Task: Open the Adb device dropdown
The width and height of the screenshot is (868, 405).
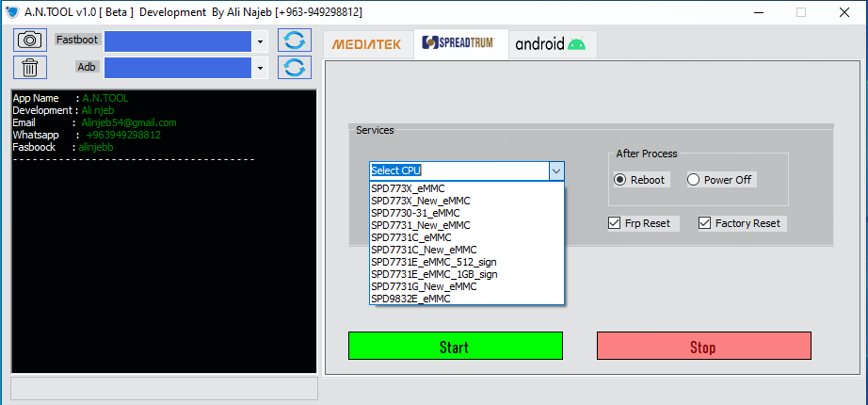Action: tap(260, 68)
